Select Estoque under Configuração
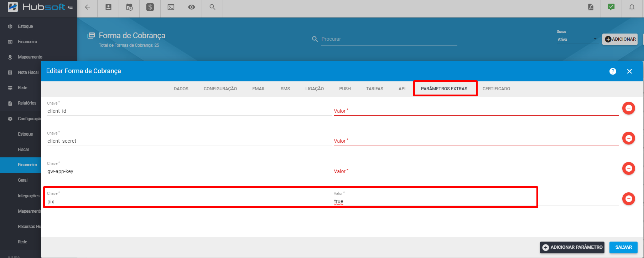This screenshot has height=258, width=644. tap(25, 134)
